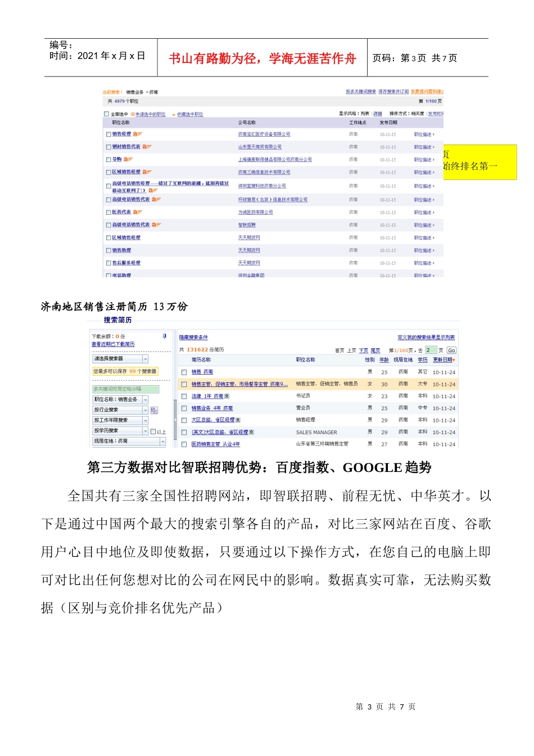Select checkbox for 售后服务经理 job row
Screen dimensions: 534x756
pyautogui.click(x=109, y=263)
